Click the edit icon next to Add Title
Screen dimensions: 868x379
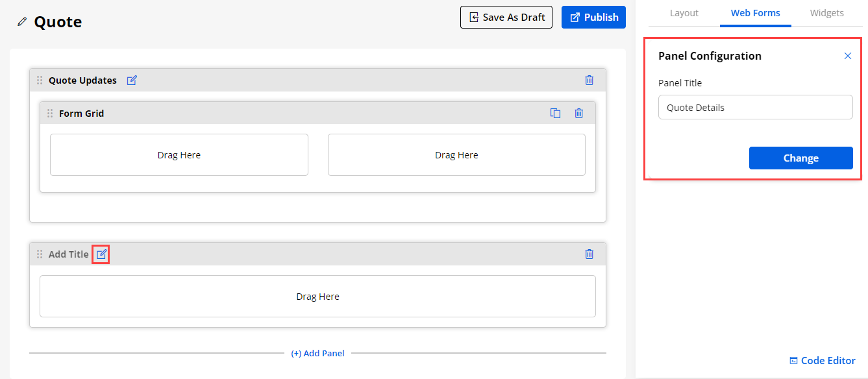pyautogui.click(x=101, y=254)
